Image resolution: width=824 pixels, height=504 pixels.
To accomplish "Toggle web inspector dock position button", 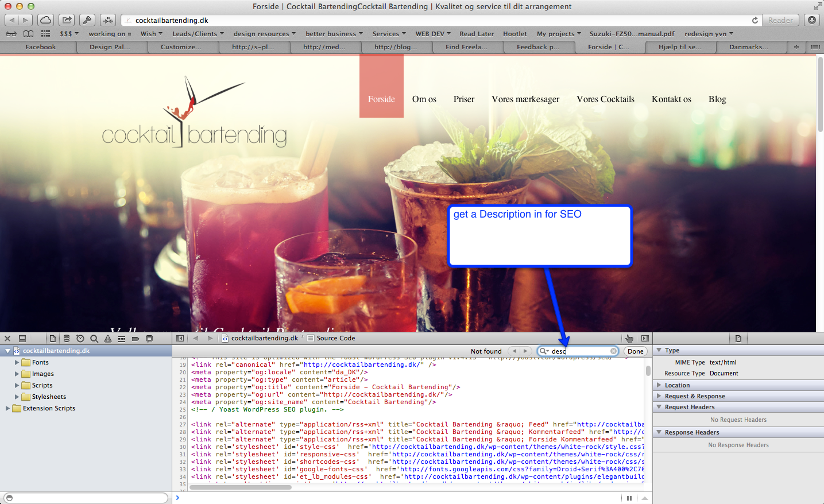I will click(22, 339).
